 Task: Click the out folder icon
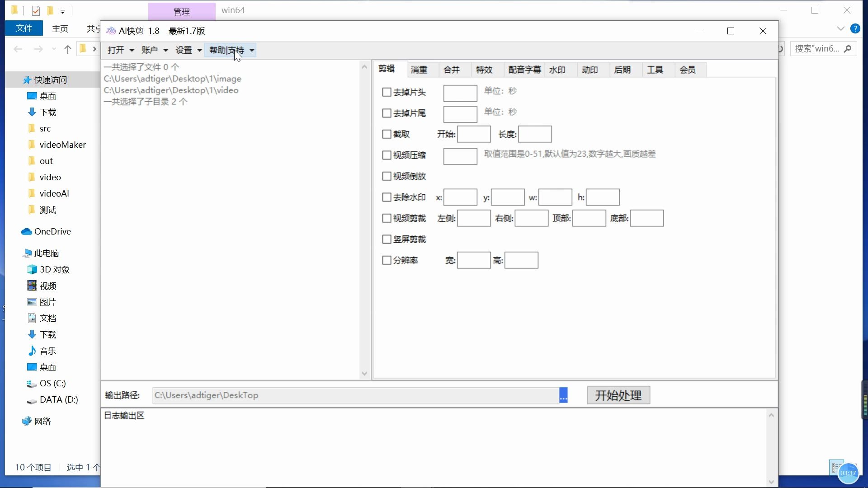[x=32, y=161]
